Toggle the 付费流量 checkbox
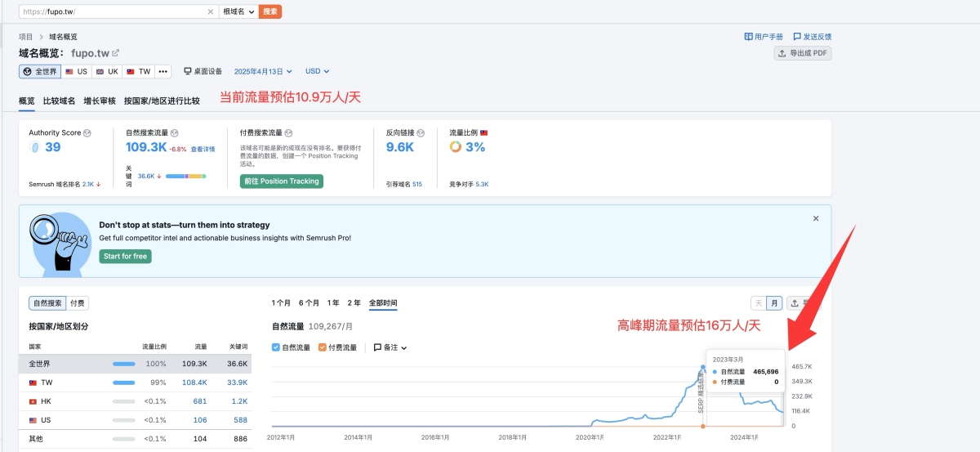The height and width of the screenshot is (452, 980). [x=323, y=347]
